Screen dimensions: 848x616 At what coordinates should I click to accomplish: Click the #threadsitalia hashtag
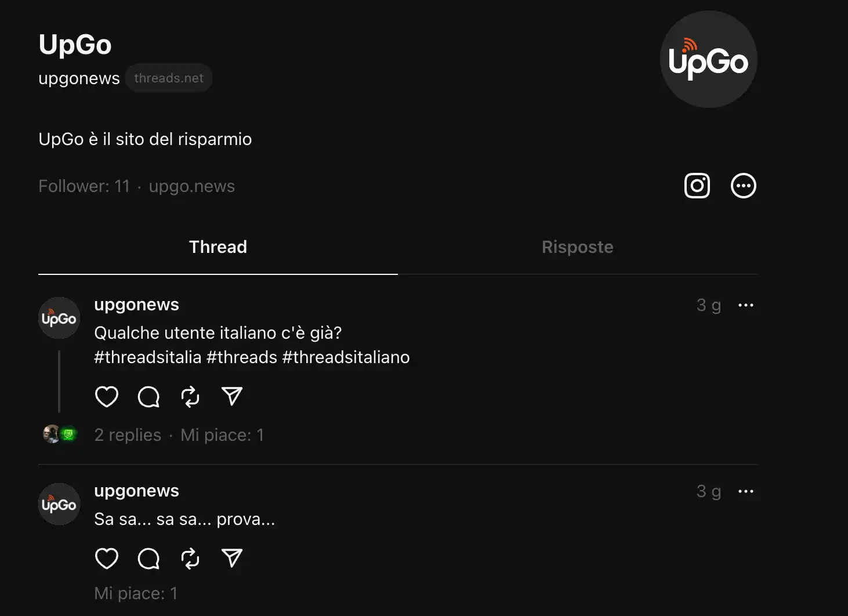[x=148, y=357]
